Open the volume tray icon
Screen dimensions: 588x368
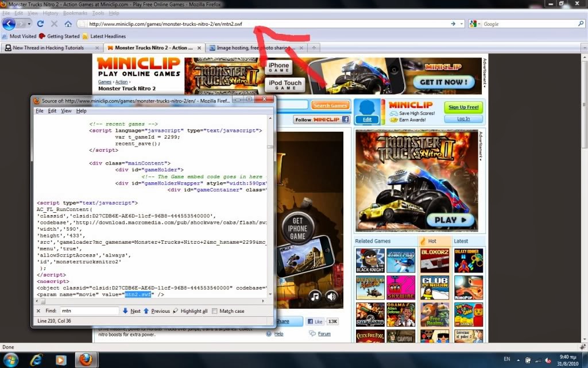click(x=548, y=361)
